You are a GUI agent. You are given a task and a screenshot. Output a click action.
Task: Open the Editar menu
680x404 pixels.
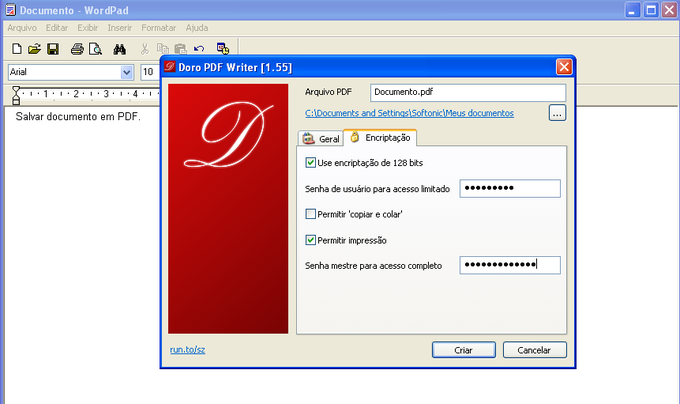coord(57,28)
